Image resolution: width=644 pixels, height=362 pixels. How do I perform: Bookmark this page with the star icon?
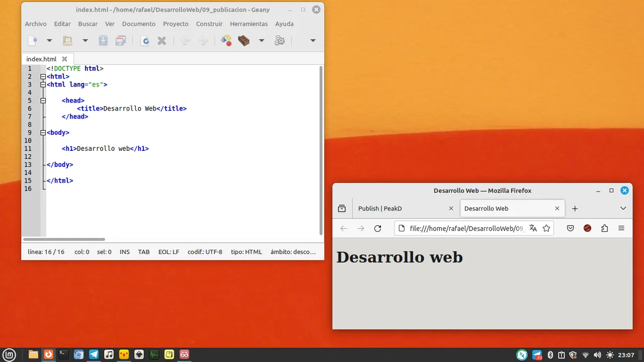pos(546,228)
